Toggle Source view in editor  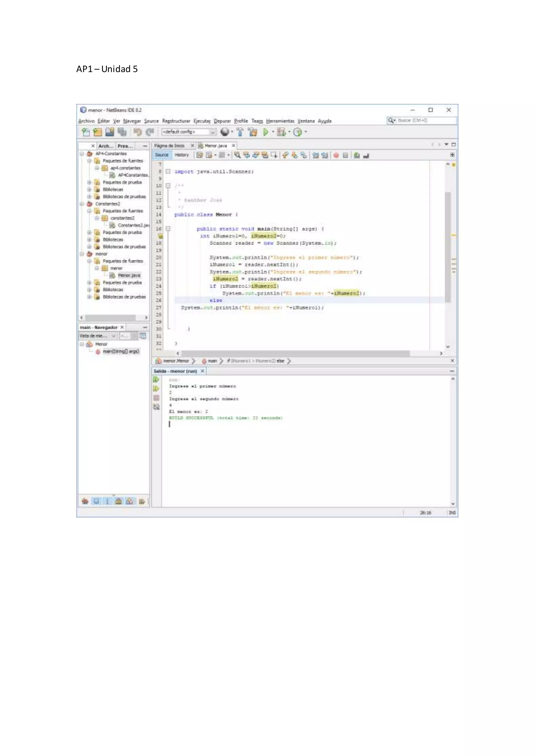coord(161,155)
